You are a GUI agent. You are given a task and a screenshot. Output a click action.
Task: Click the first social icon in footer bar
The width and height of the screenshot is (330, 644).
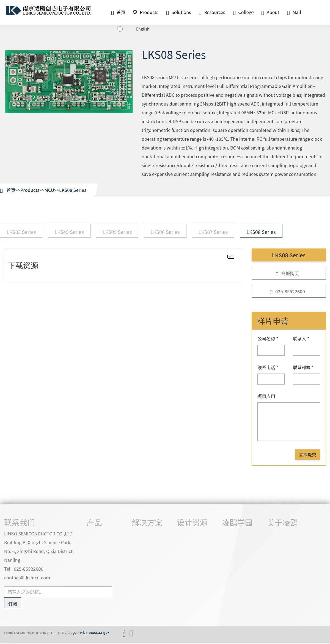(124, 633)
